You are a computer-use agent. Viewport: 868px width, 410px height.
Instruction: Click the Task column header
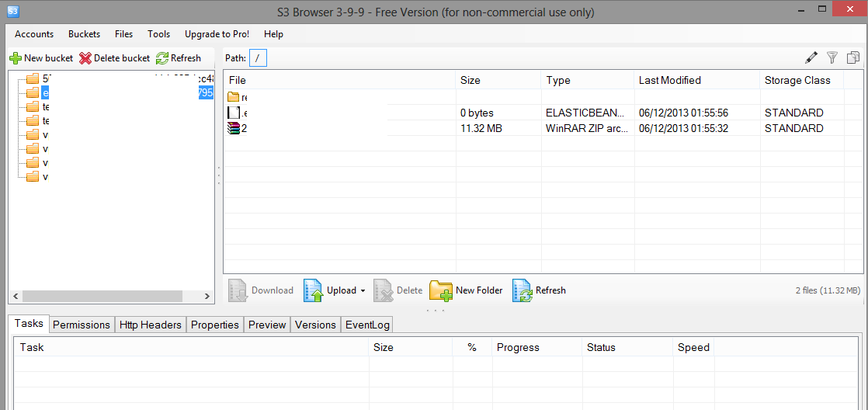pos(192,347)
